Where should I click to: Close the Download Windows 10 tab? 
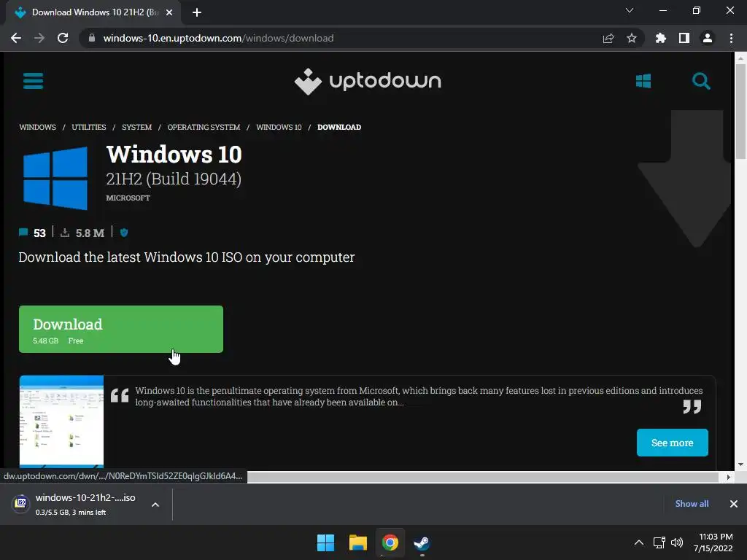(169, 12)
